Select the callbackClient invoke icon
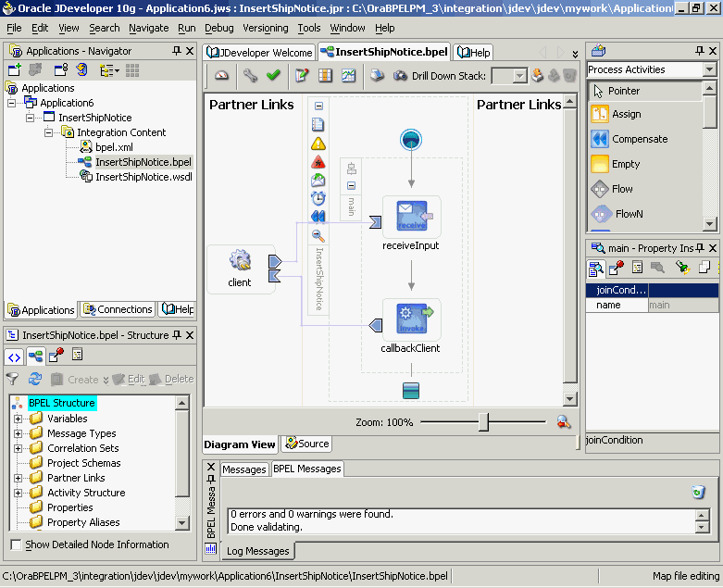The height and width of the screenshot is (588, 723). [x=412, y=319]
